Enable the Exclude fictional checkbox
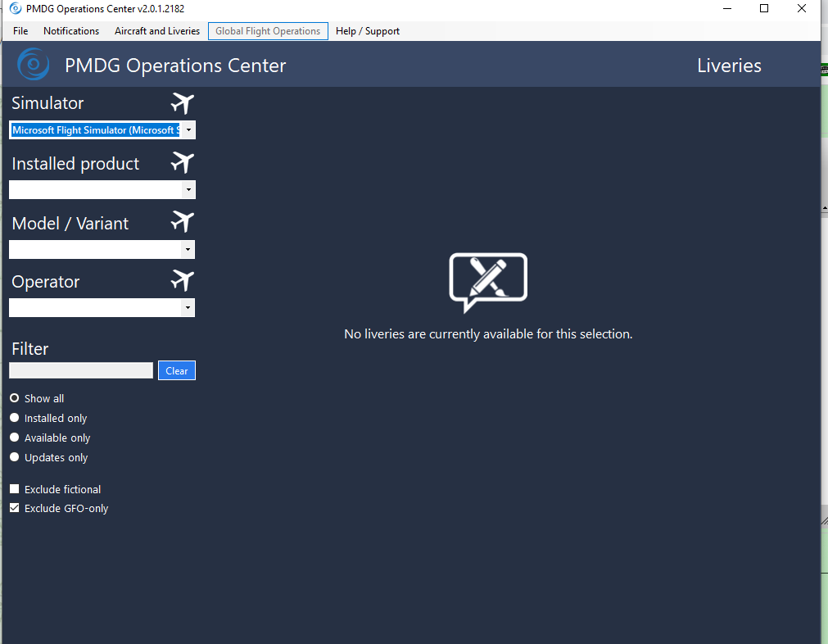 pyautogui.click(x=14, y=488)
